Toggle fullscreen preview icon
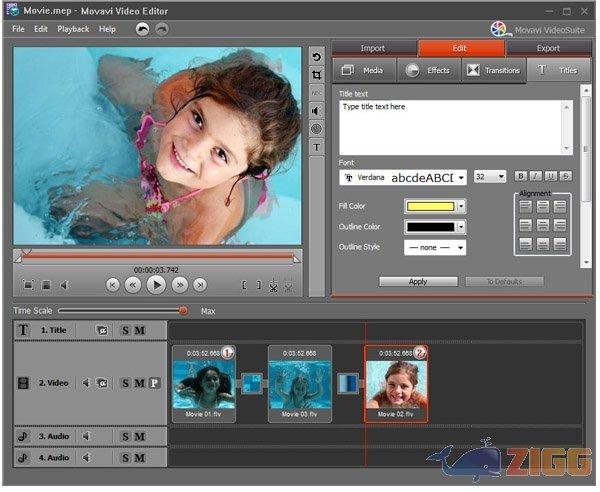Viewport: 600px width, 492px height. tap(28, 285)
